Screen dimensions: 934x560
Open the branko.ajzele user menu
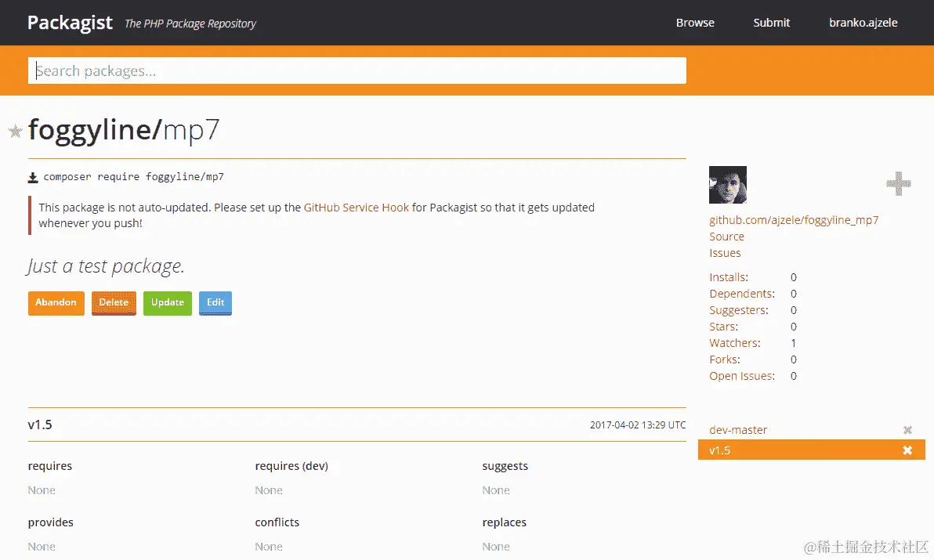pos(863,23)
